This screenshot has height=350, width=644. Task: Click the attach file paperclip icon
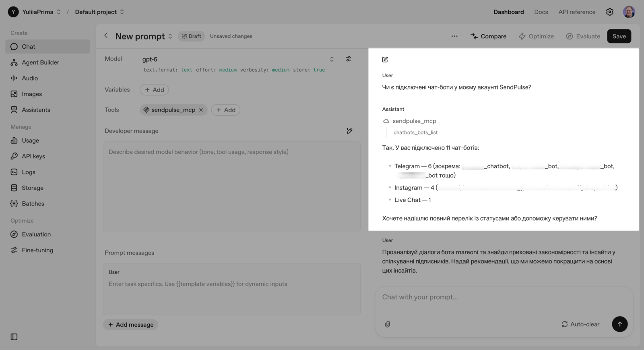pyautogui.click(x=388, y=324)
